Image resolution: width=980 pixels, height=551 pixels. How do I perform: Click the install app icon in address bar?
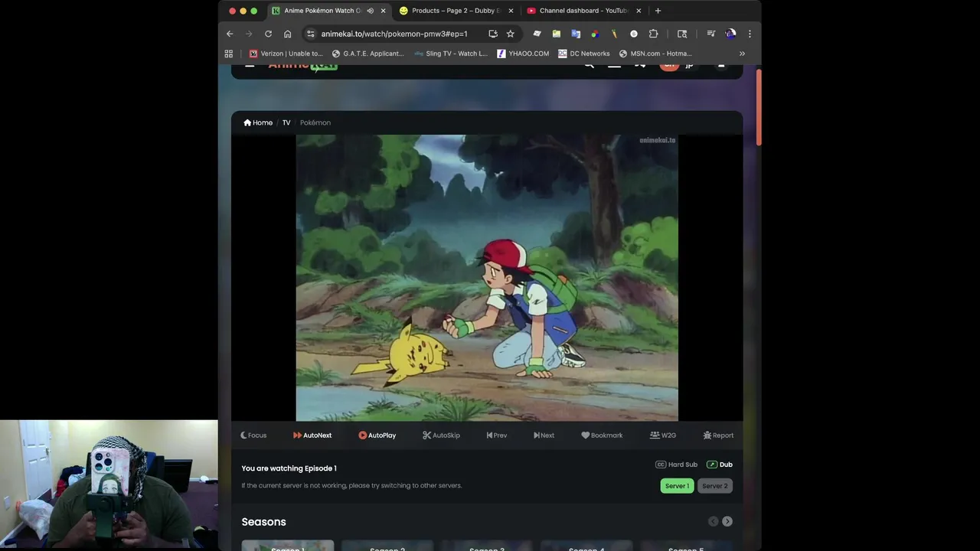pos(493,34)
